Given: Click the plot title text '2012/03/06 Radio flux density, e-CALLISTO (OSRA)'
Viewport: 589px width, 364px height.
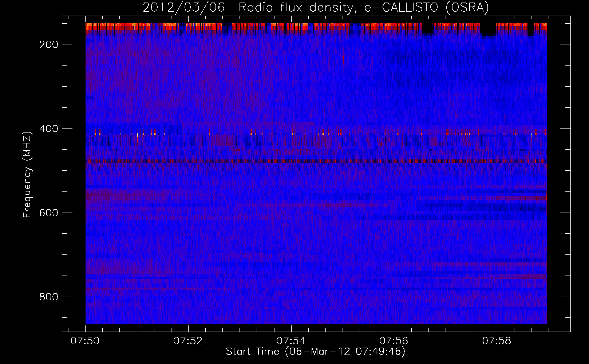Looking at the screenshot, I should pyautogui.click(x=316, y=7).
